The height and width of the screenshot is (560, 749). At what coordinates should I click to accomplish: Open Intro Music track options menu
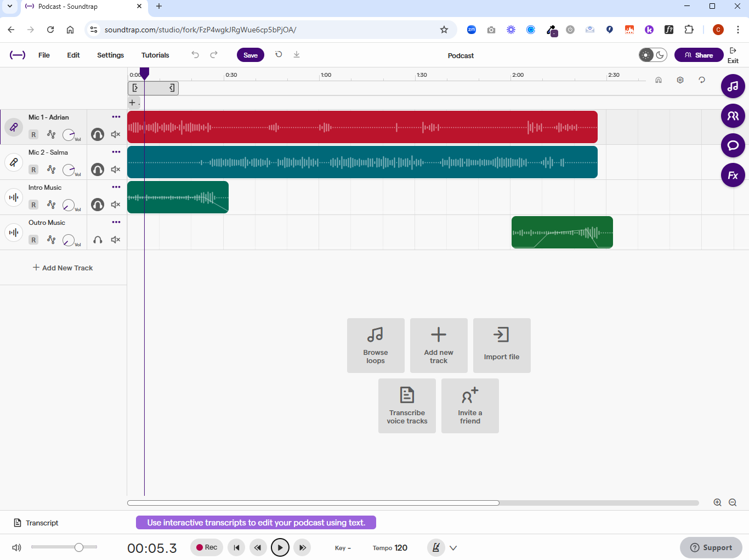[116, 187]
